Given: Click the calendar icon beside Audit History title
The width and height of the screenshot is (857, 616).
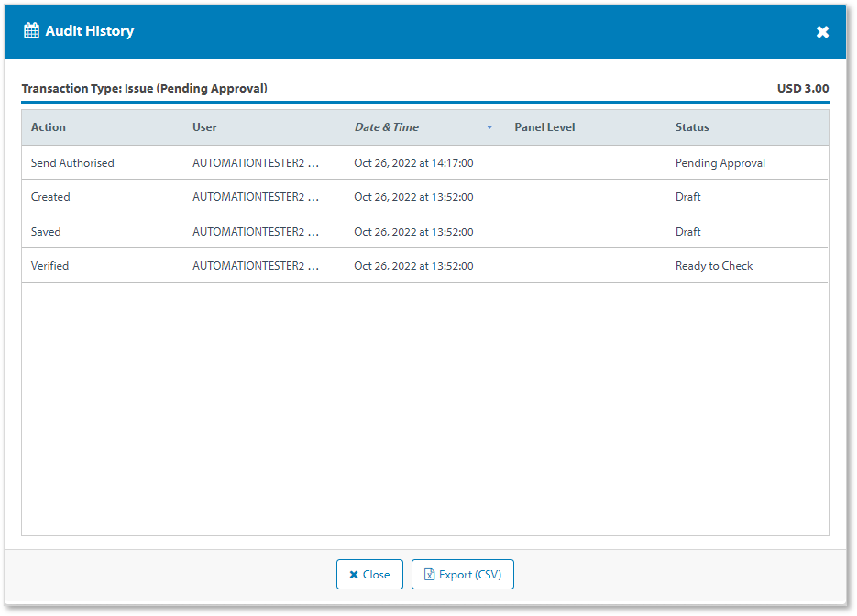Looking at the screenshot, I should (31, 31).
